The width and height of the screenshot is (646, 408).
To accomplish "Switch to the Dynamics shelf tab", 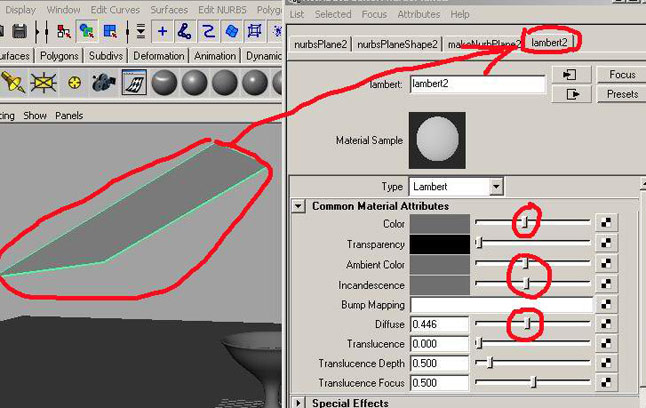I will tap(263, 56).
